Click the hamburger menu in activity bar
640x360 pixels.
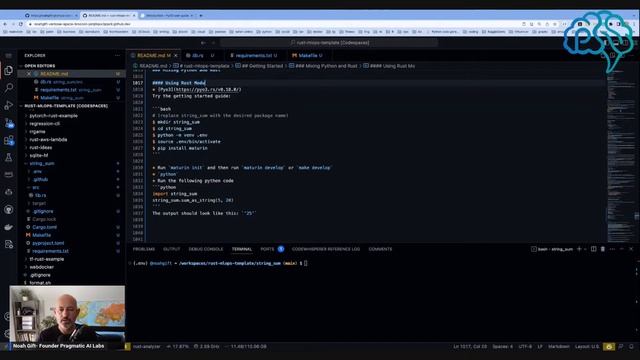click(9, 56)
